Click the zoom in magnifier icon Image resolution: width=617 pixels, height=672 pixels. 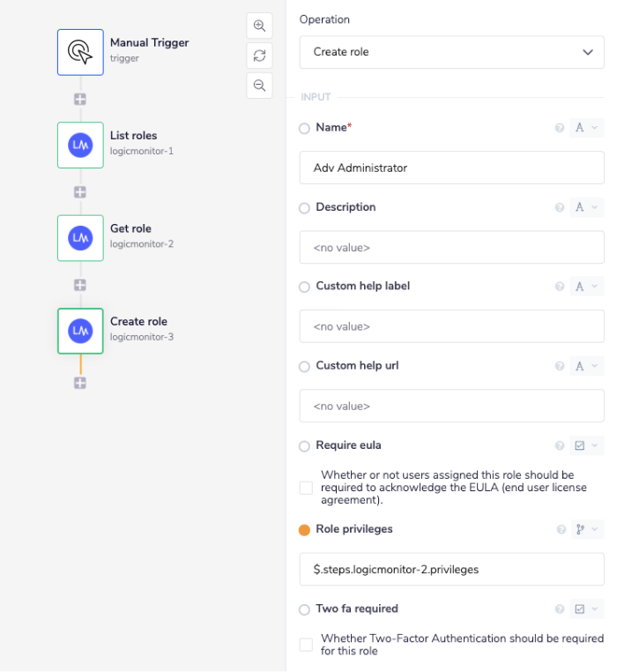tap(259, 26)
